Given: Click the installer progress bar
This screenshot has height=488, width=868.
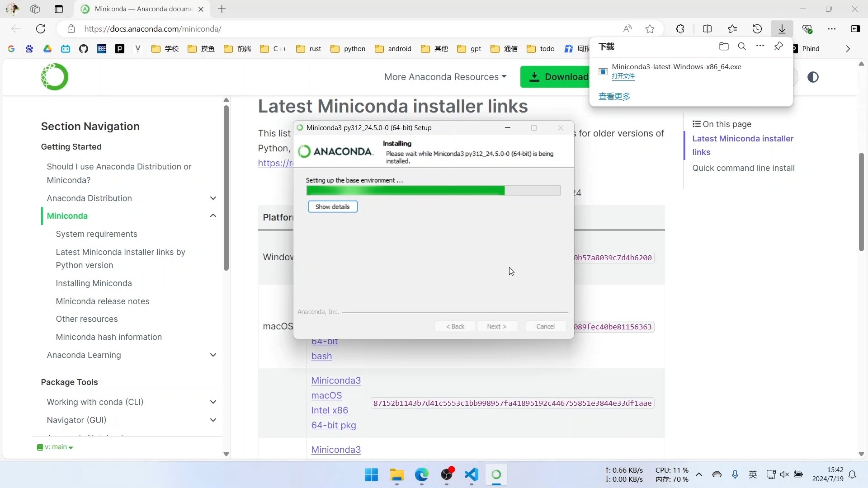Looking at the screenshot, I should click(433, 191).
